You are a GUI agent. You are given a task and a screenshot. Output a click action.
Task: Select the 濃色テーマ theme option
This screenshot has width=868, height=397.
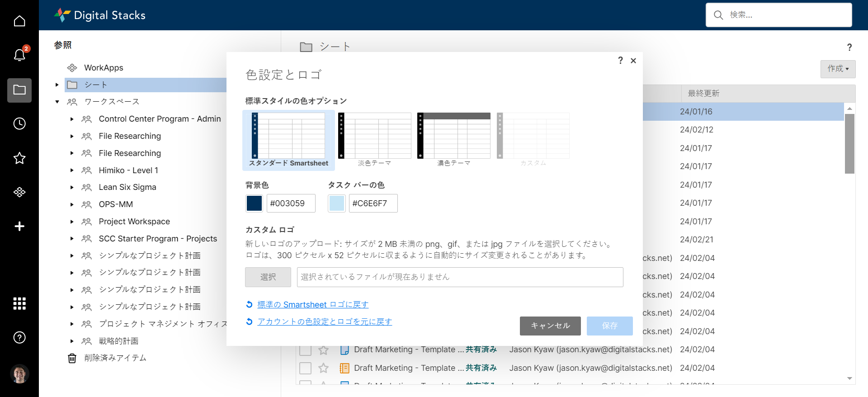[x=453, y=140]
